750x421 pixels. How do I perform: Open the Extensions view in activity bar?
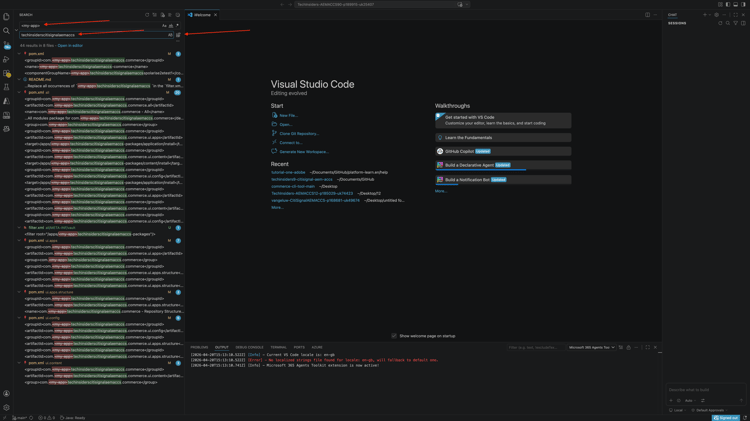pyautogui.click(x=6, y=73)
